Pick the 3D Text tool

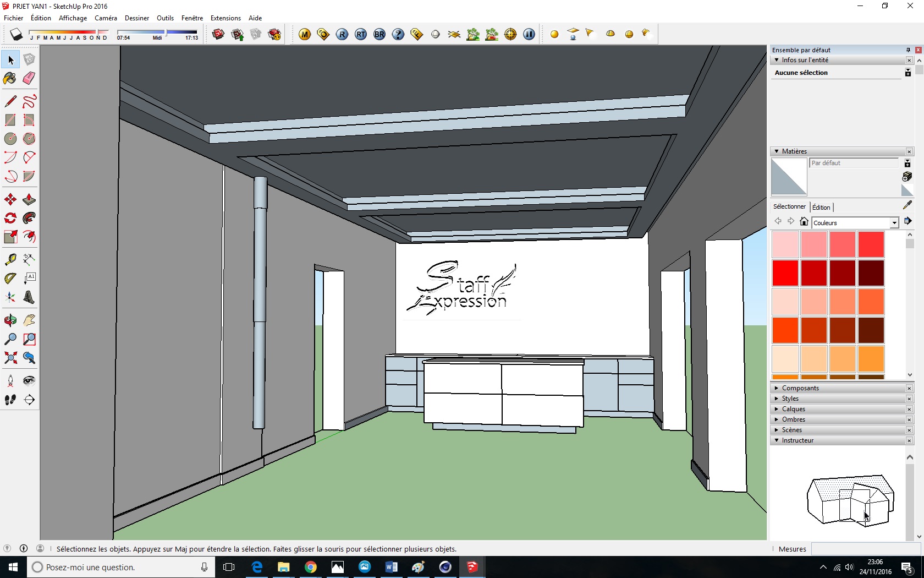29,297
